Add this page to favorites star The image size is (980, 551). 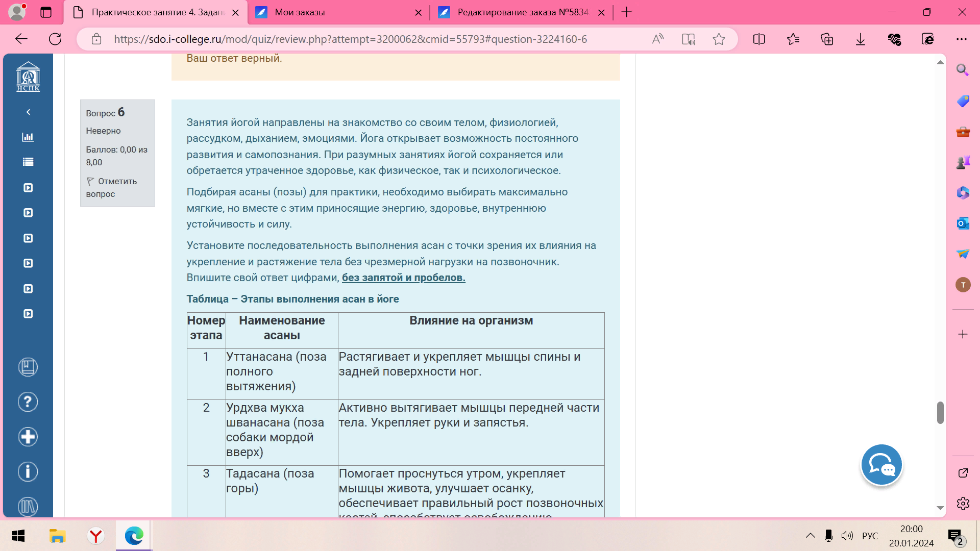(x=719, y=39)
